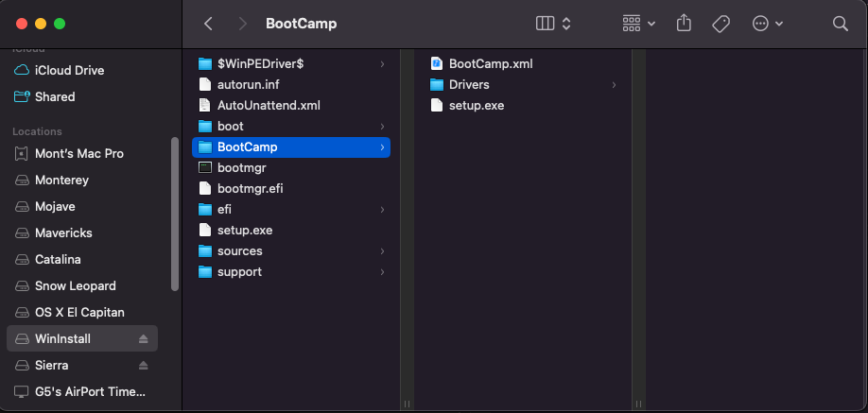Select iCloud Drive in the sidebar
The image size is (868, 413).
(69, 70)
